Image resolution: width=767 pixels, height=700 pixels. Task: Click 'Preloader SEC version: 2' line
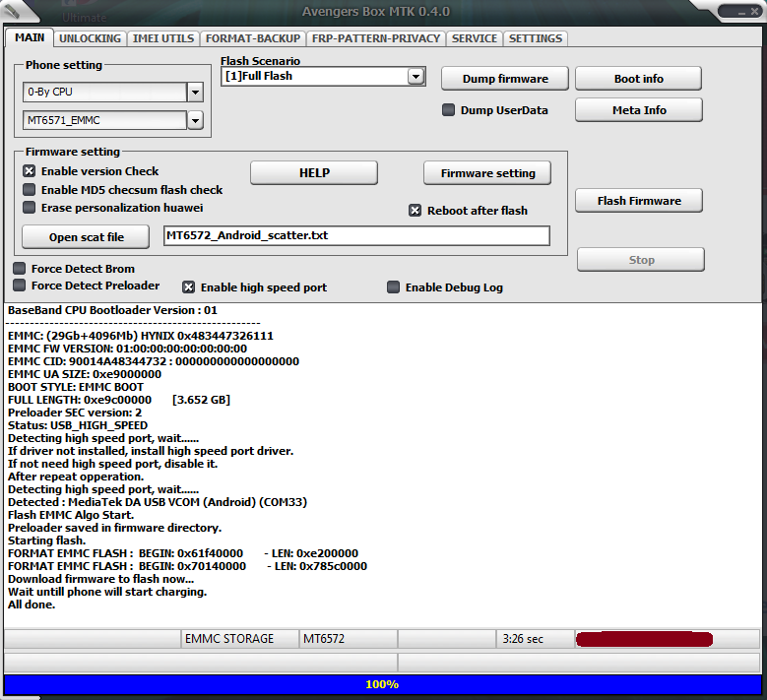pos(75,413)
